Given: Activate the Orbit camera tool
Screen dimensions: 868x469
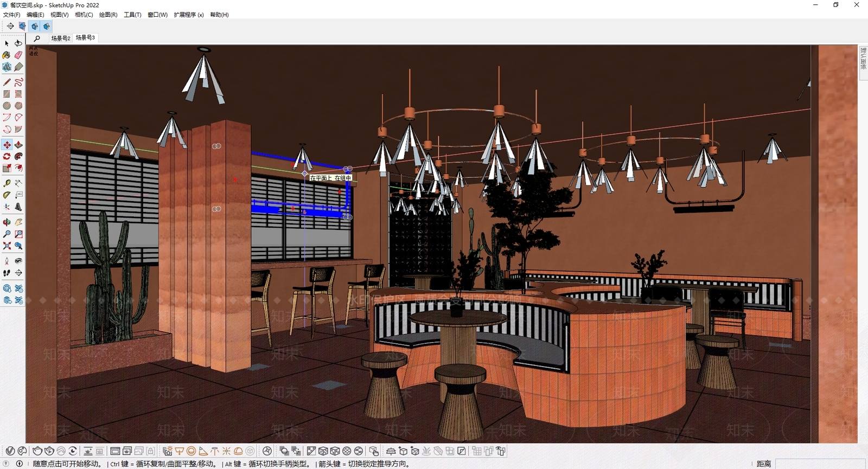Looking at the screenshot, I should click(7, 222).
